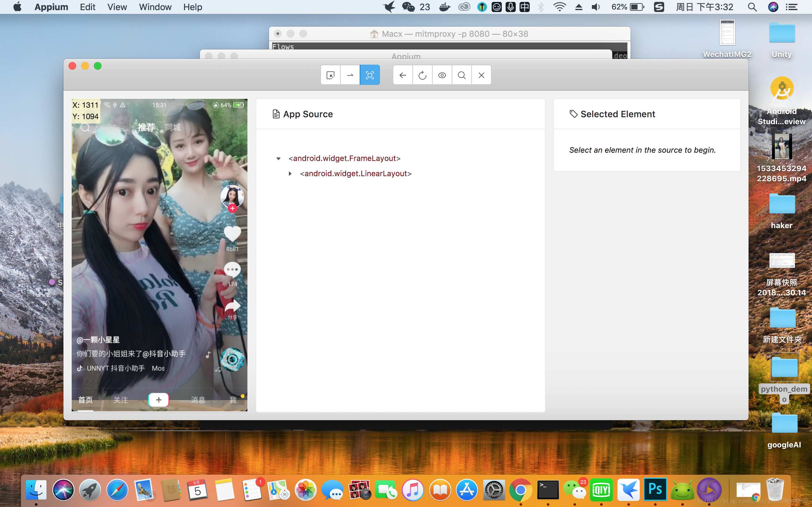Viewport: 812px width, 507px height.
Task: Tap the white plus create button
Action: click(x=158, y=400)
